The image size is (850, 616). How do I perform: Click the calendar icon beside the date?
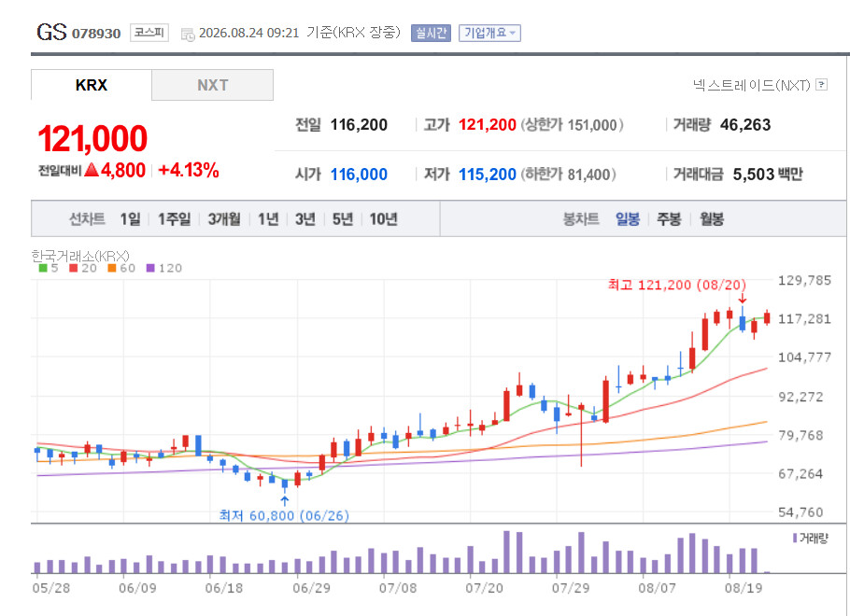[x=188, y=35]
